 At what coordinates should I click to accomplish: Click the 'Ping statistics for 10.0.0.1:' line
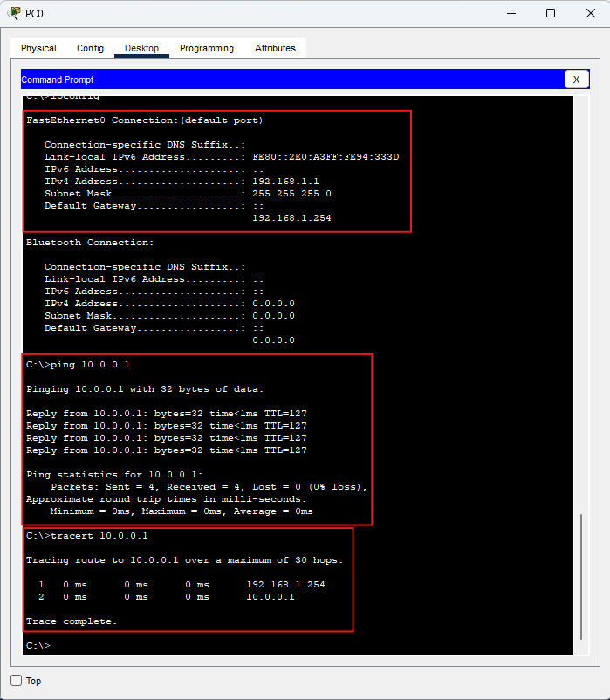pyautogui.click(x=114, y=475)
